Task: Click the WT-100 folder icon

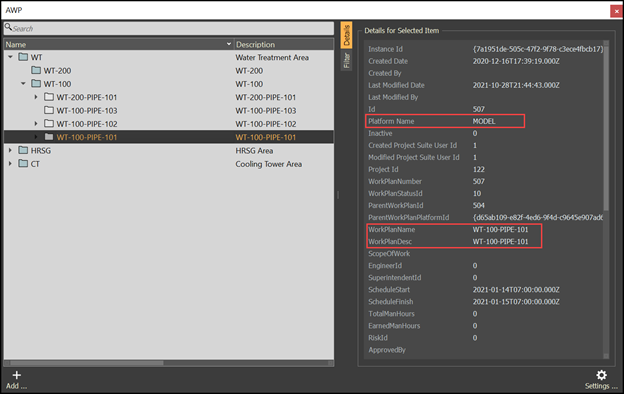Action: pyautogui.click(x=36, y=84)
